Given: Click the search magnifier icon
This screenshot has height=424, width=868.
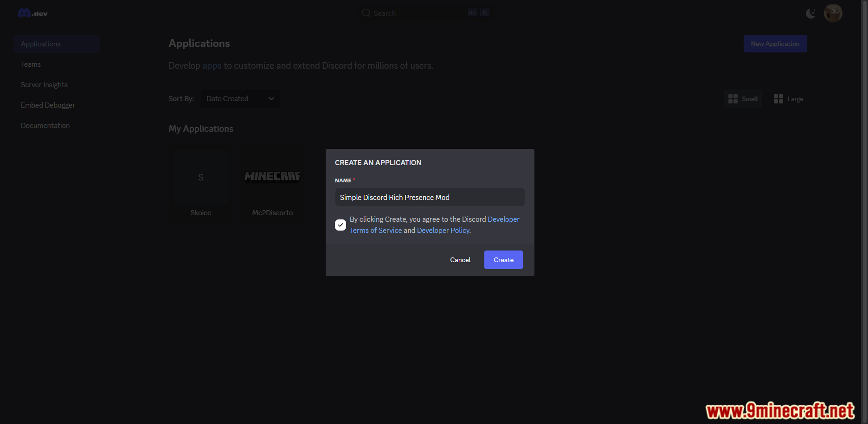Looking at the screenshot, I should click(366, 13).
